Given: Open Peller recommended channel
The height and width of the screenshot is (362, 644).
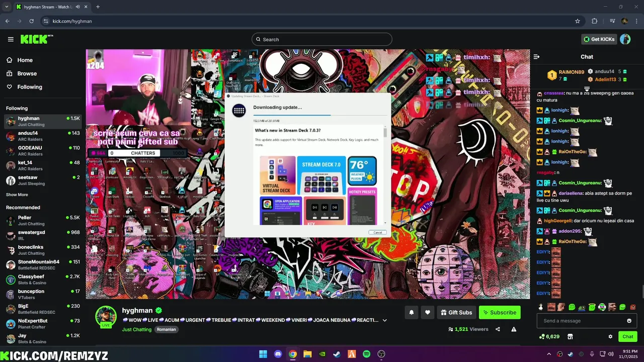Looking at the screenshot, I should [x=43, y=221].
